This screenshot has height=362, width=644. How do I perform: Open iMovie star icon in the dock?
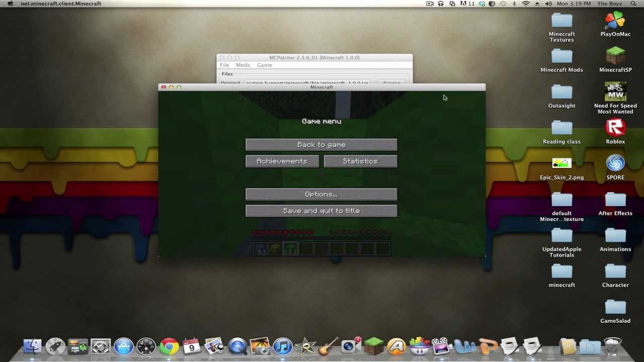point(305,346)
